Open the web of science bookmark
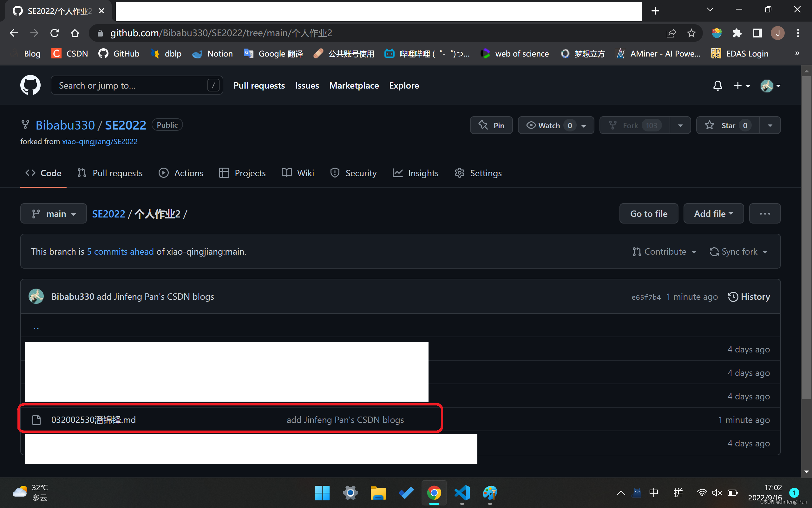Image resolution: width=812 pixels, height=508 pixels. [x=515, y=53]
